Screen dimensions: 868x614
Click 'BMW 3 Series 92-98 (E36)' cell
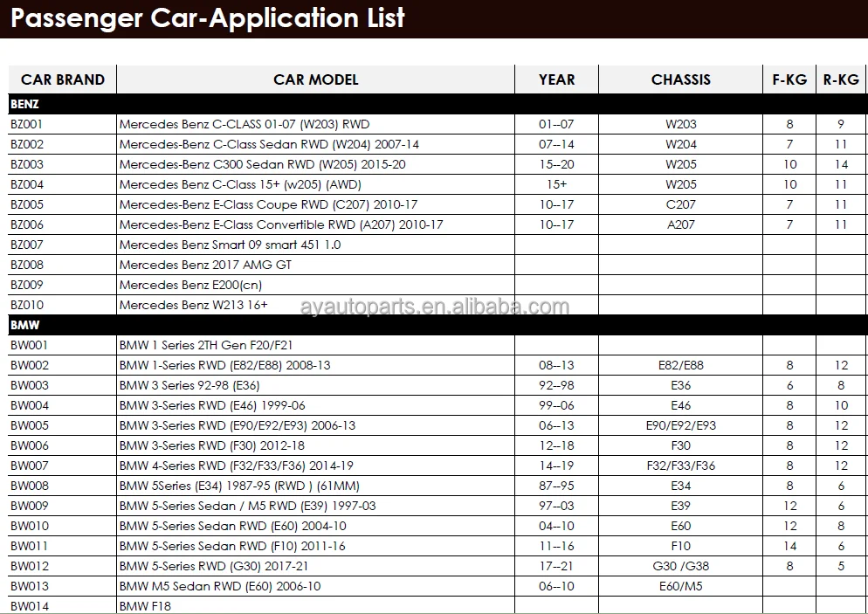coord(315,385)
